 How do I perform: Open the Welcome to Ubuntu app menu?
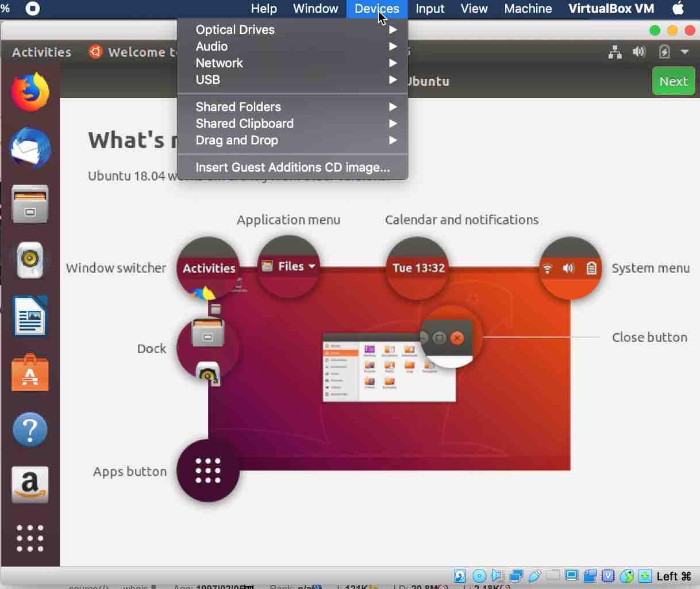(133, 52)
